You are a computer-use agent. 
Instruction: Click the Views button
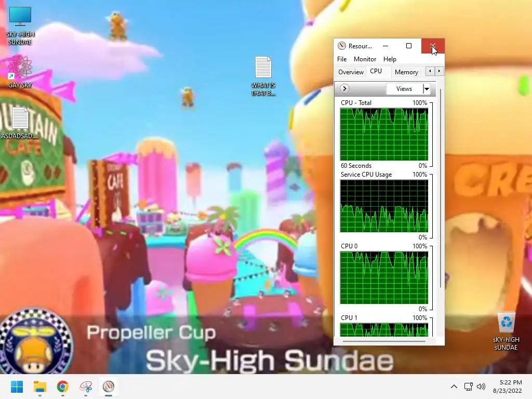point(404,89)
